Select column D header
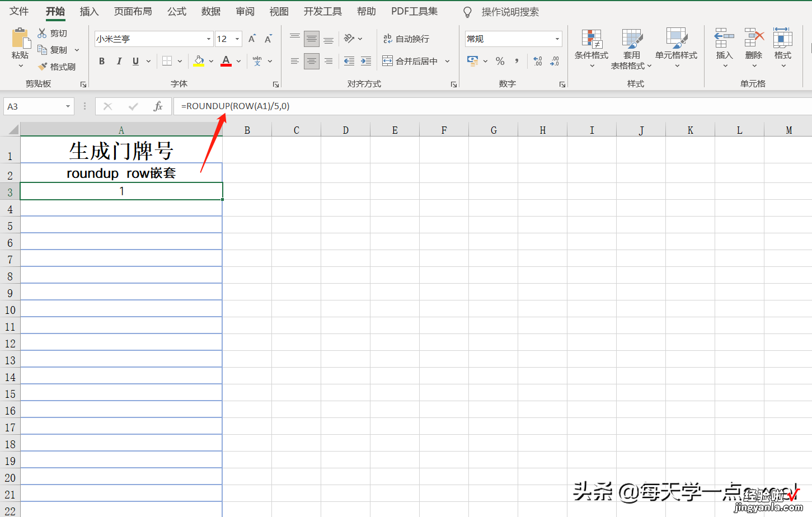Viewport: 812px width, 517px height. (346, 130)
